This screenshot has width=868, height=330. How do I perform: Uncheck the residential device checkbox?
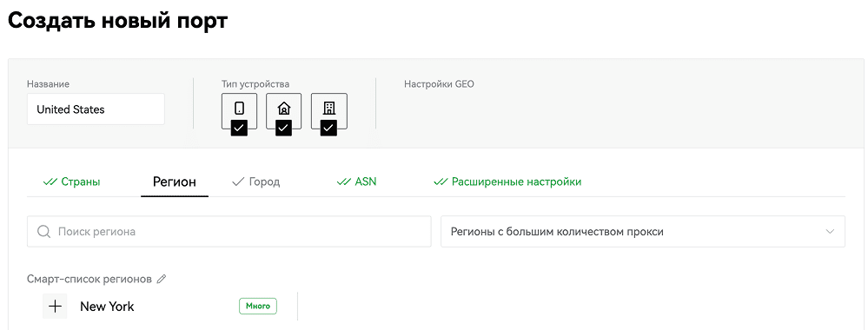[x=283, y=128]
